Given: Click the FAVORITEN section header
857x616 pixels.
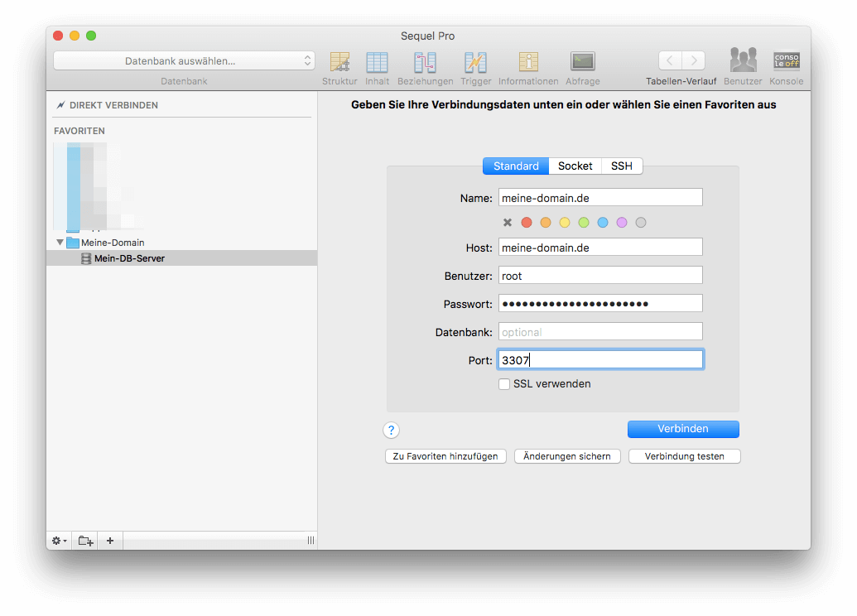Looking at the screenshot, I should [x=79, y=131].
